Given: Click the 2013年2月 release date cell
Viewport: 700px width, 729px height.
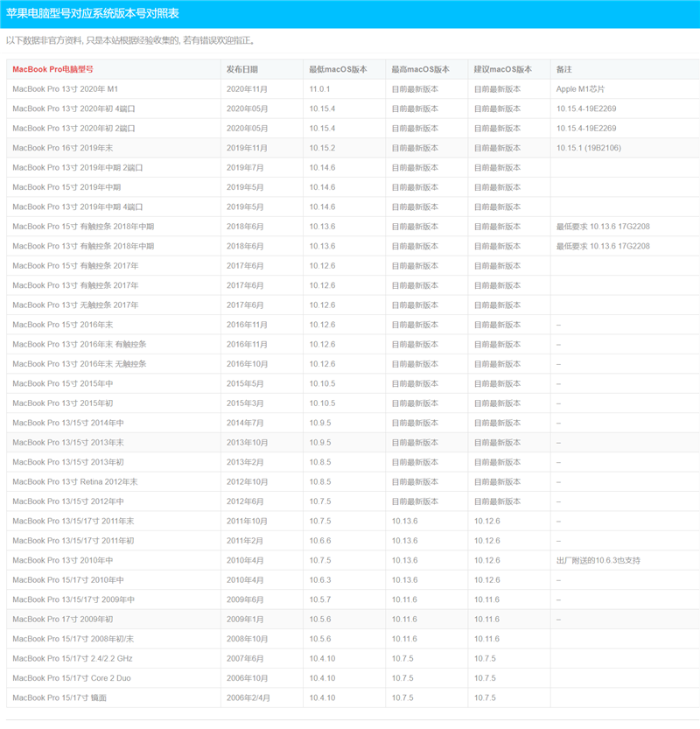Looking at the screenshot, I should point(245,462).
